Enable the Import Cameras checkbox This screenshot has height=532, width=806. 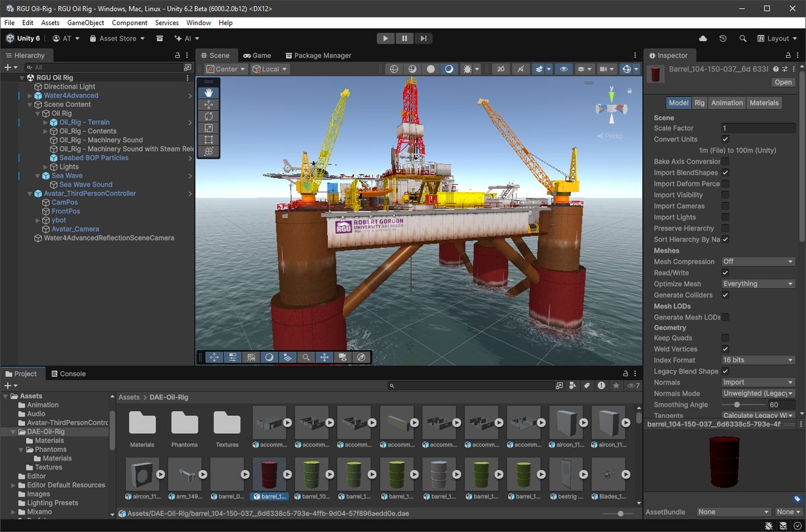pos(725,206)
